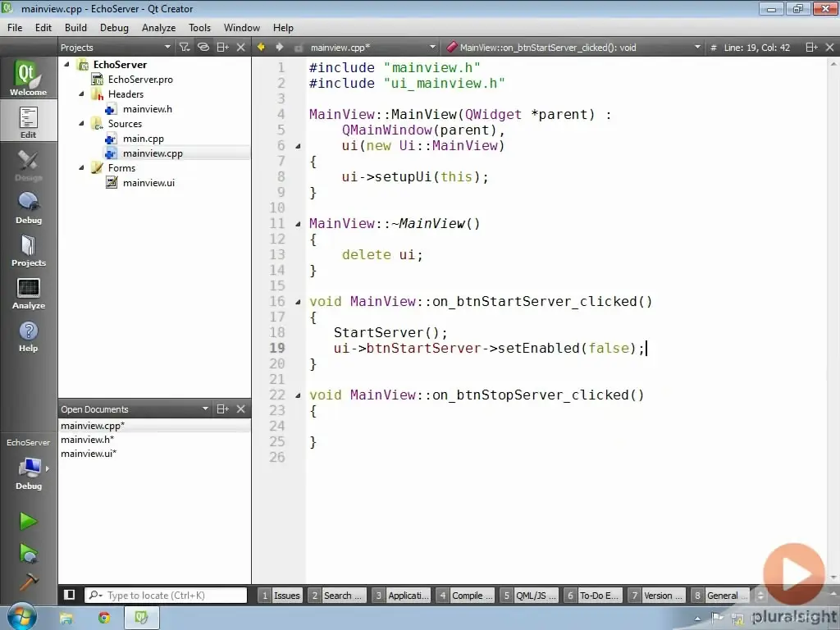Viewport: 840px width, 630px height.
Task: Collapse the Forms folder
Action: [81, 167]
